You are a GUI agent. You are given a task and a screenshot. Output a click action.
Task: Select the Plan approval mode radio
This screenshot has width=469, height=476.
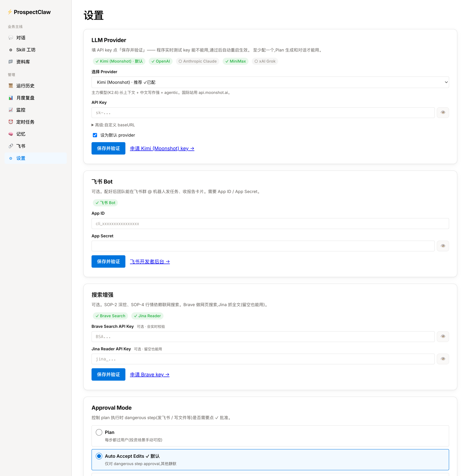[99, 432]
